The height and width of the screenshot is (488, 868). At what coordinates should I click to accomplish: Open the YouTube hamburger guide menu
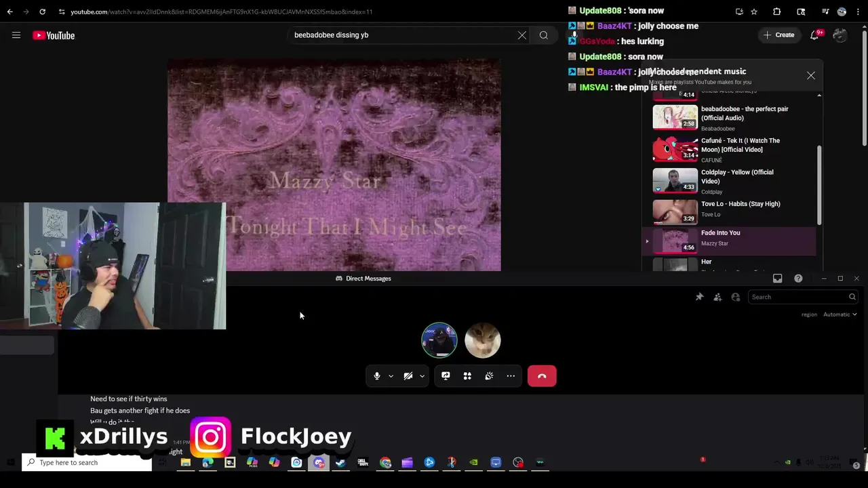coord(16,35)
